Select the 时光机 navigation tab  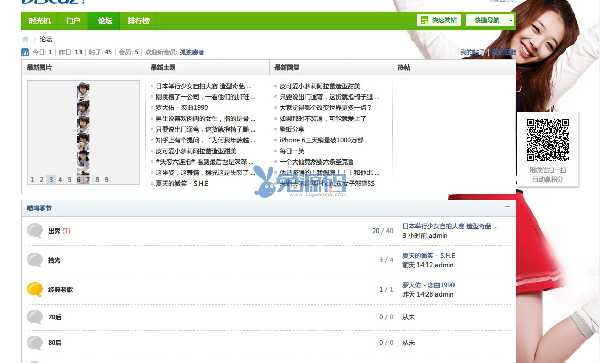click(40, 21)
